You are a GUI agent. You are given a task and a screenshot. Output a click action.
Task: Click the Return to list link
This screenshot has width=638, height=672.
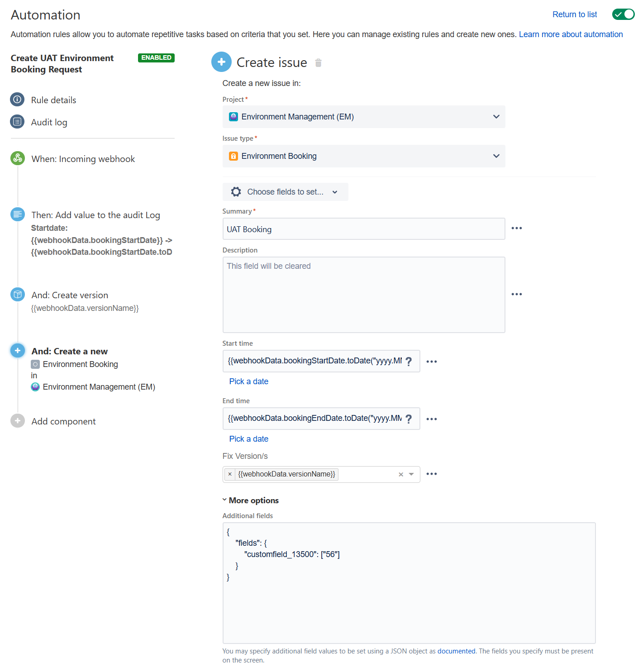click(574, 14)
